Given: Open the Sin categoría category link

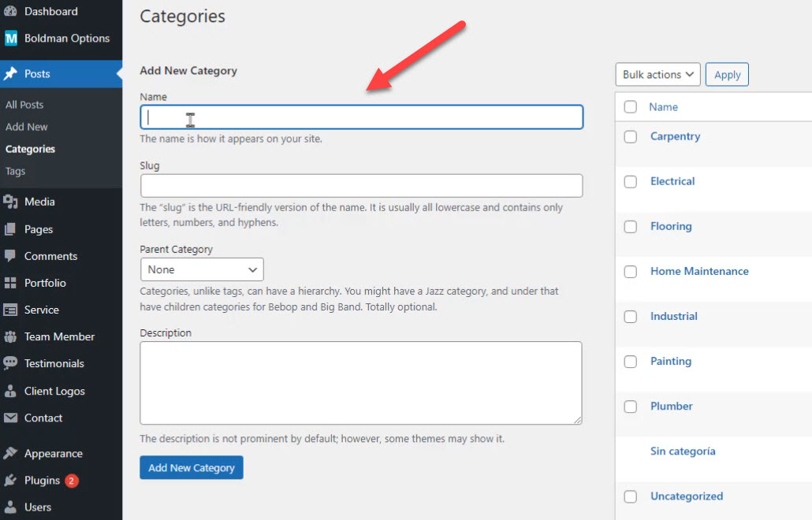Looking at the screenshot, I should 683,451.
